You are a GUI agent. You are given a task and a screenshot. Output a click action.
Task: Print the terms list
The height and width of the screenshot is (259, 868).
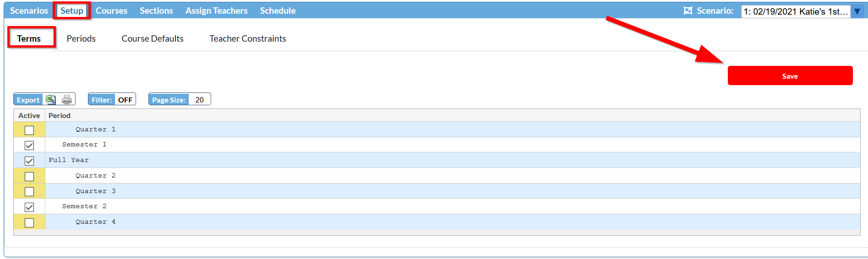[x=67, y=99]
